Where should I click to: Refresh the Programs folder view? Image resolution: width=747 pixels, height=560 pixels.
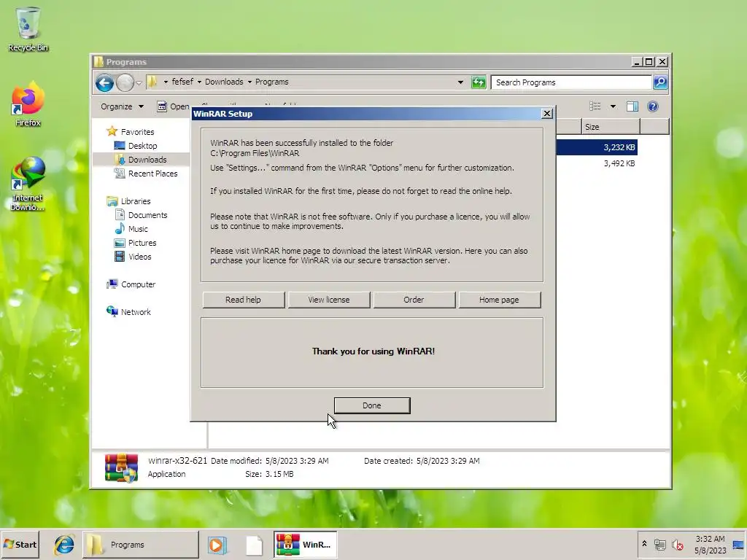click(479, 82)
